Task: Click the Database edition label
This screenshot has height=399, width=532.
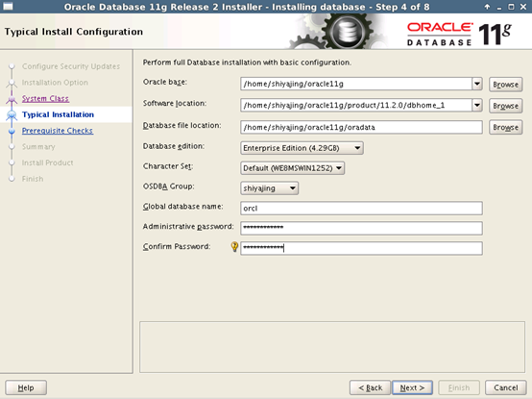Action: tap(174, 146)
